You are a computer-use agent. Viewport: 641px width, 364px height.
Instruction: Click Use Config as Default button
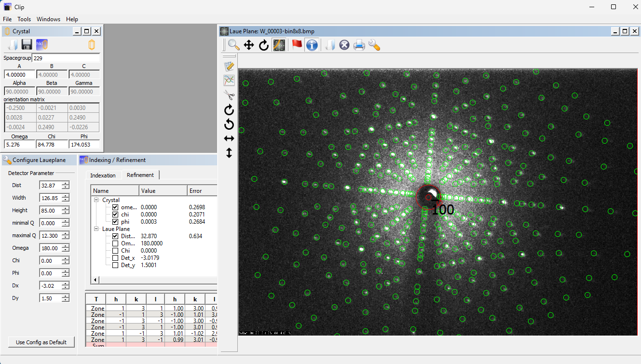tap(41, 342)
